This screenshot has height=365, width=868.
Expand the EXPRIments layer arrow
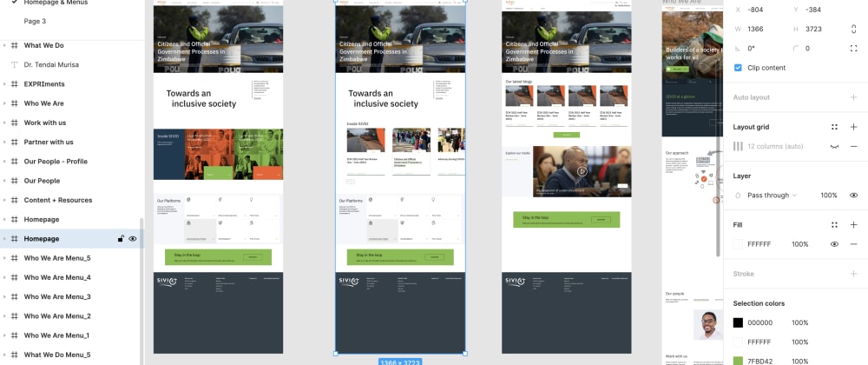click(x=4, y=84)
